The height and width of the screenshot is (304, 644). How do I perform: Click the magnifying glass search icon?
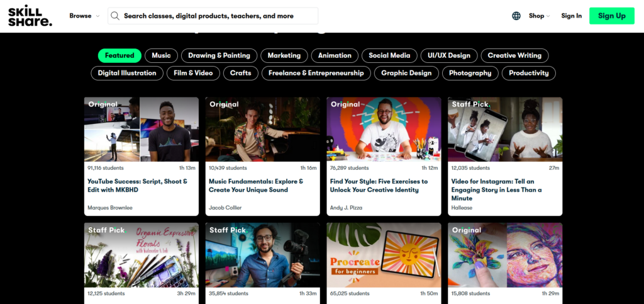(114, 16)
